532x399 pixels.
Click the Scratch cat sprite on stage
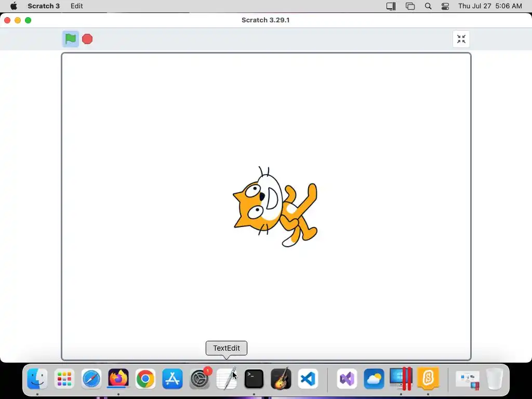(275, 206)
